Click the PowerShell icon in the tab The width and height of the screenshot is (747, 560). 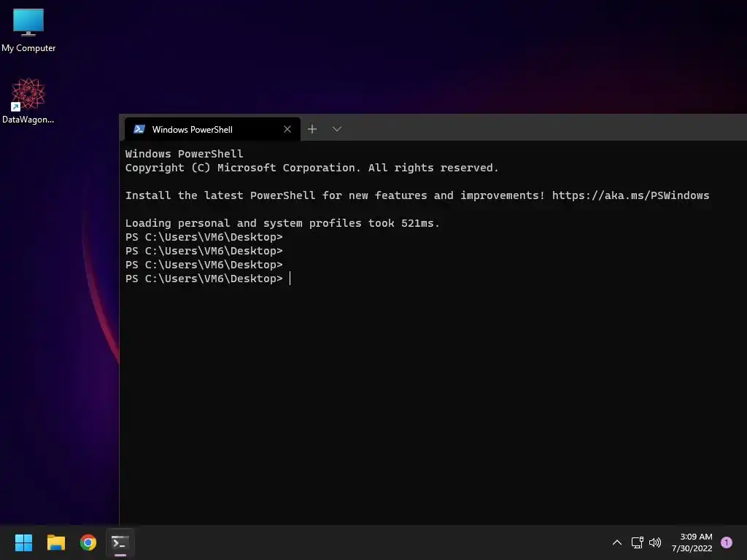(139, 129)
